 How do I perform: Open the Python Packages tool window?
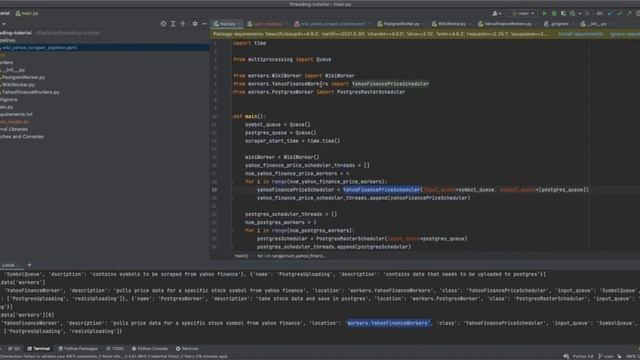tap(78, 349)
